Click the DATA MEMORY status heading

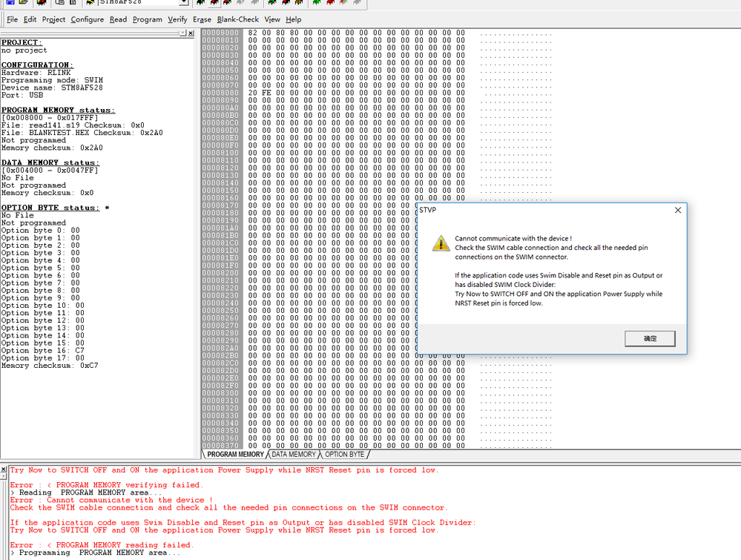point(50,162)
